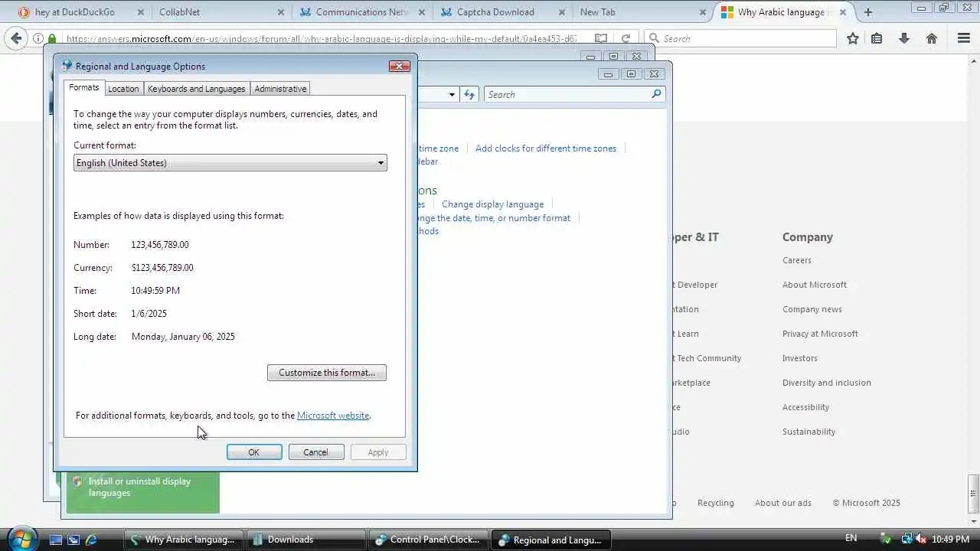Close the CollabNet browser tab

[x=281, y=12]
